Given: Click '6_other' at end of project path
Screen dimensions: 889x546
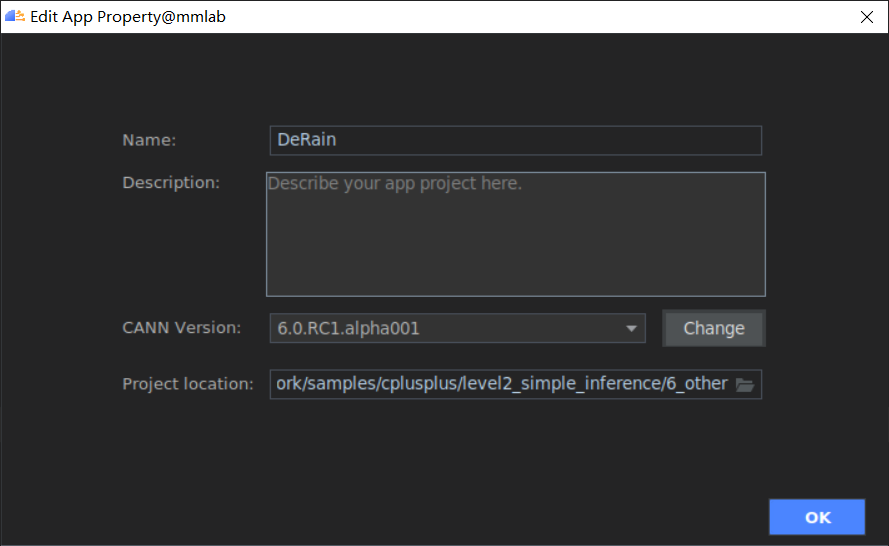Looking at the screenshot, I should click(x=698, y=384).
